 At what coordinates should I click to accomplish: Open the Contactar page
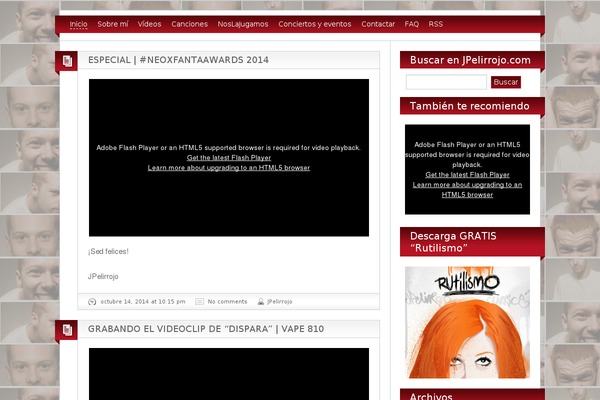click(x=378, y=24)
